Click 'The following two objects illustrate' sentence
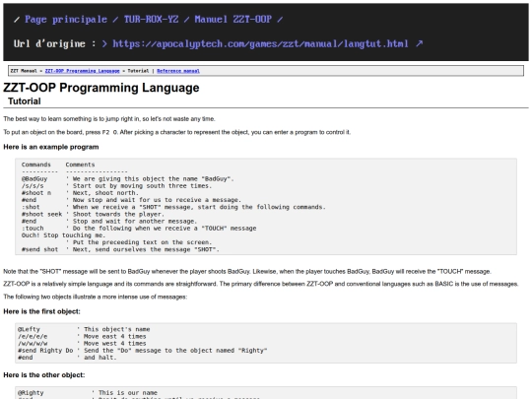Viewport: 532px width, 399px height. (95, 297)
